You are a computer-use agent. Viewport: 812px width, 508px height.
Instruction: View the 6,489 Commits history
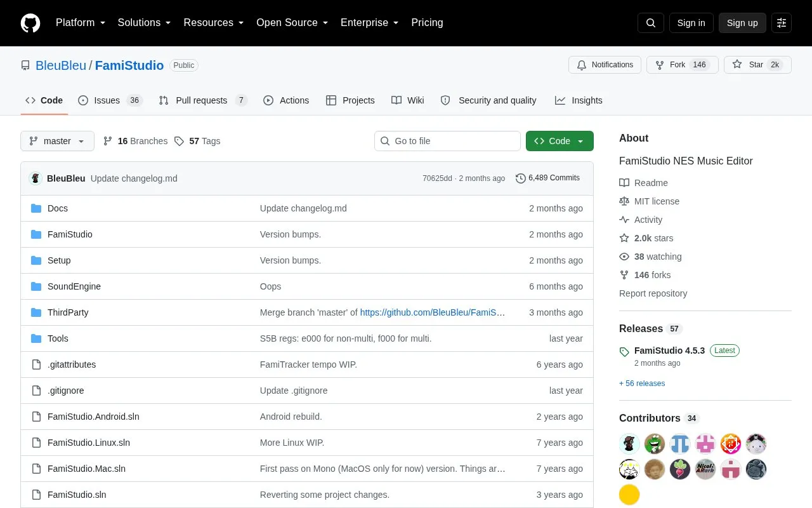547,178
